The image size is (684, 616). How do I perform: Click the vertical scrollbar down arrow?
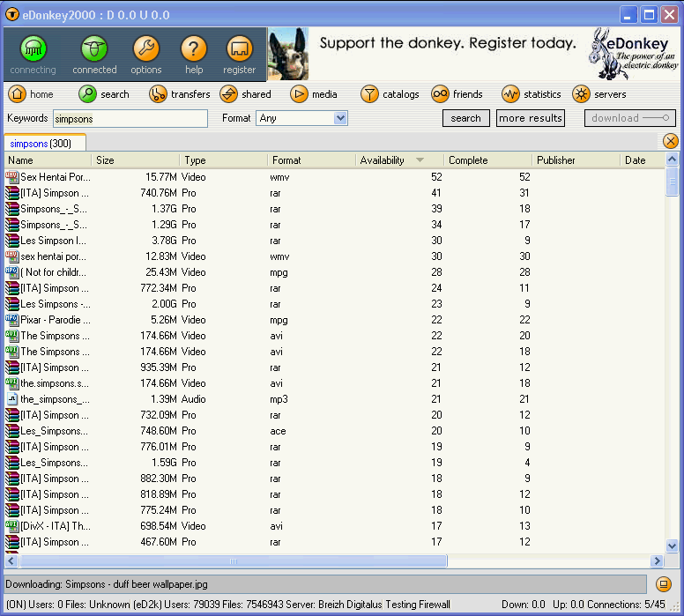pos(673,545)
